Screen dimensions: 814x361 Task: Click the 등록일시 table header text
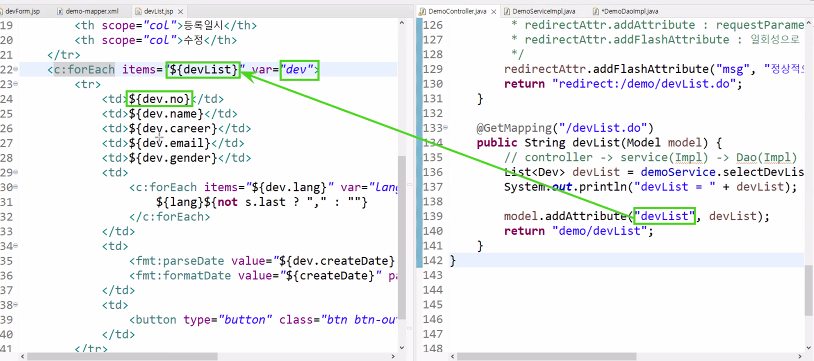point(205,25)
